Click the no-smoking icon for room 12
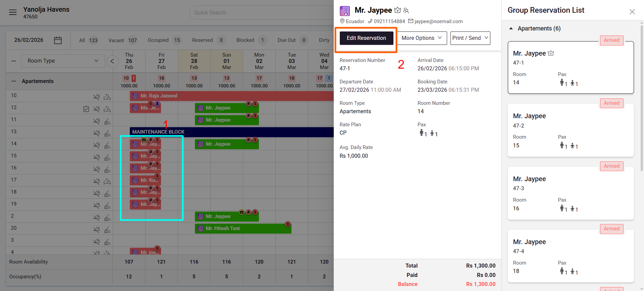Screen dimensions: 644x291 pos(97,109)
